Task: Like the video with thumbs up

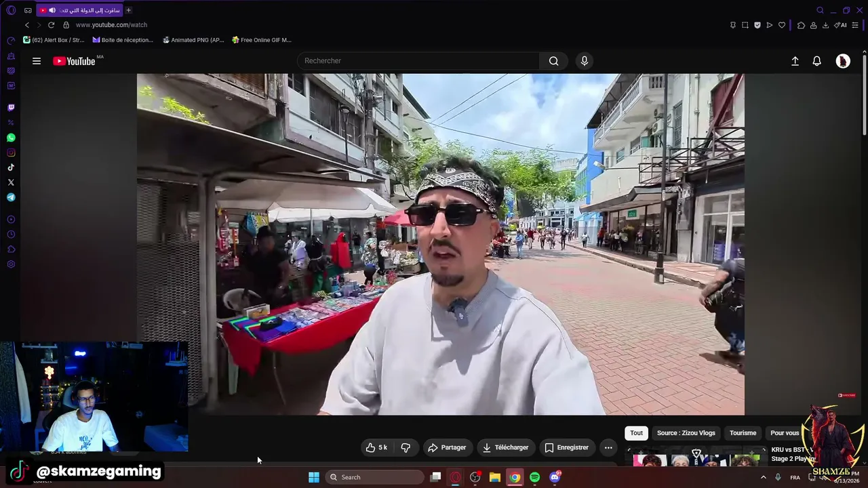Action: [x=376, y=447]
